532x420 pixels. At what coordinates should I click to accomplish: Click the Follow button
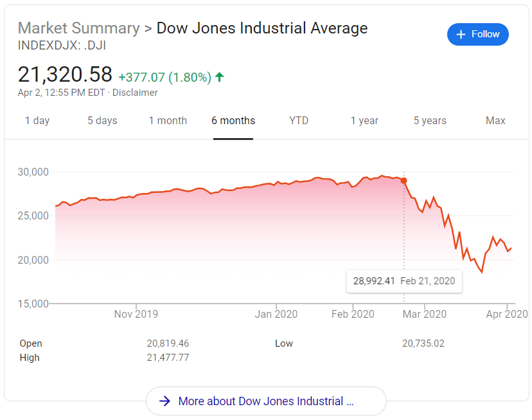pos(477,34)
